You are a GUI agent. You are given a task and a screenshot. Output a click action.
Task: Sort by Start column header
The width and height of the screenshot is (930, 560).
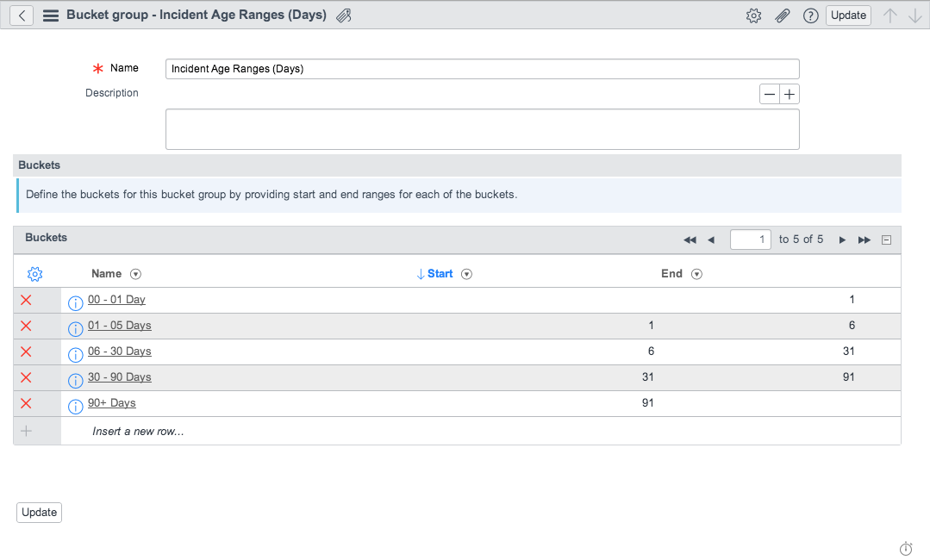tap(440, 274)
